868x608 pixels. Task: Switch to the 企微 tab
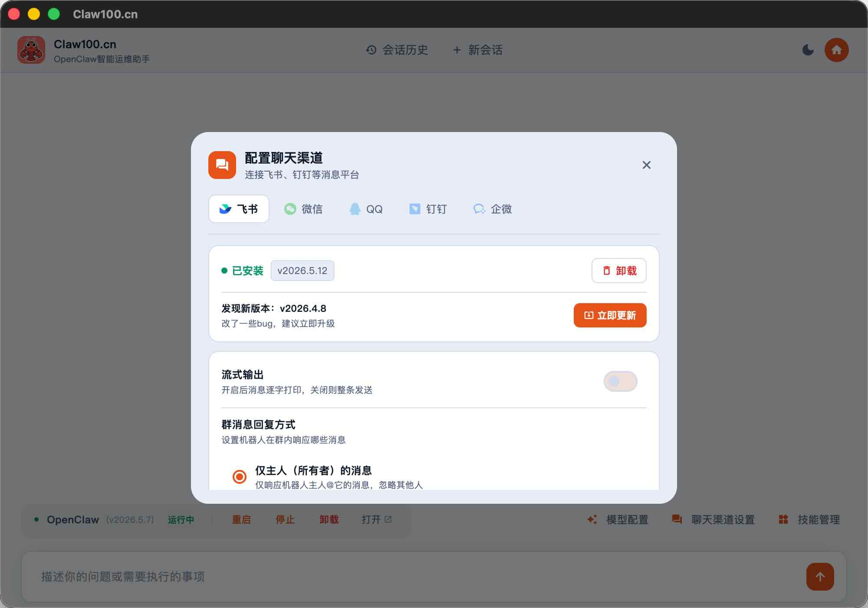tap(493, 209)
